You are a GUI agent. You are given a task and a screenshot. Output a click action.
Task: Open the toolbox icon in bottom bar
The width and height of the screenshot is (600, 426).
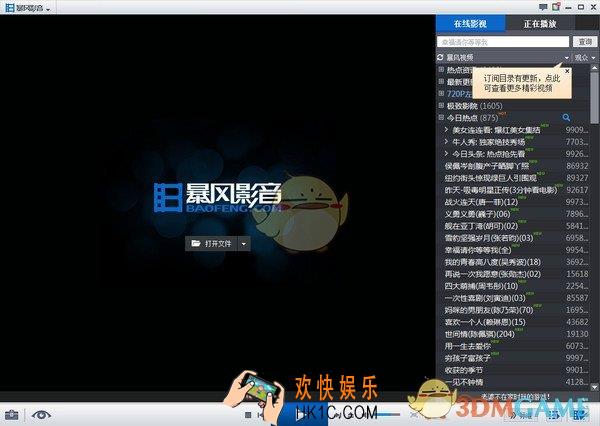click(11, 415)
